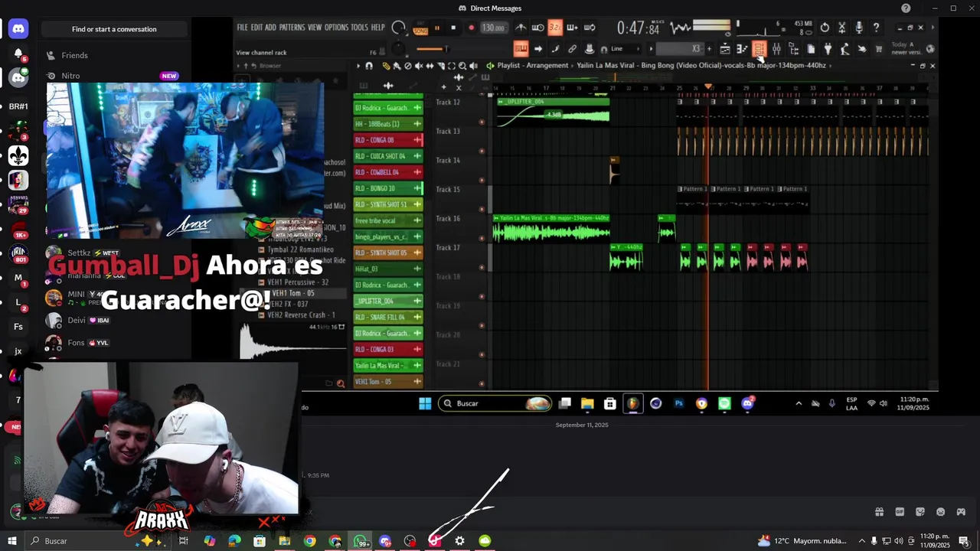Click Photoshop icon in the recorded taskbar

click(678, 403)
